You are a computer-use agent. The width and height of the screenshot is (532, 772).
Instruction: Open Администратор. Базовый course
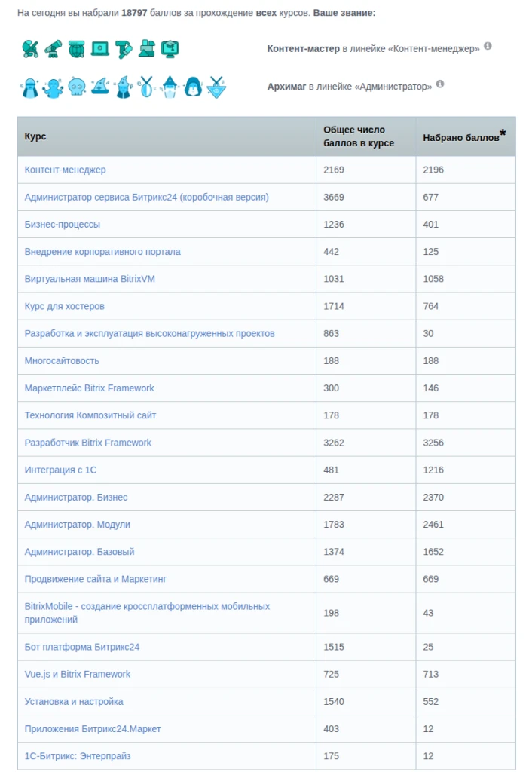point(79,552)
